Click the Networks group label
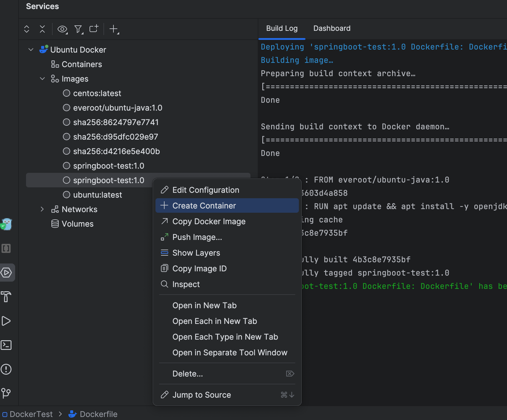507x420 pixels. coord(79,209)
